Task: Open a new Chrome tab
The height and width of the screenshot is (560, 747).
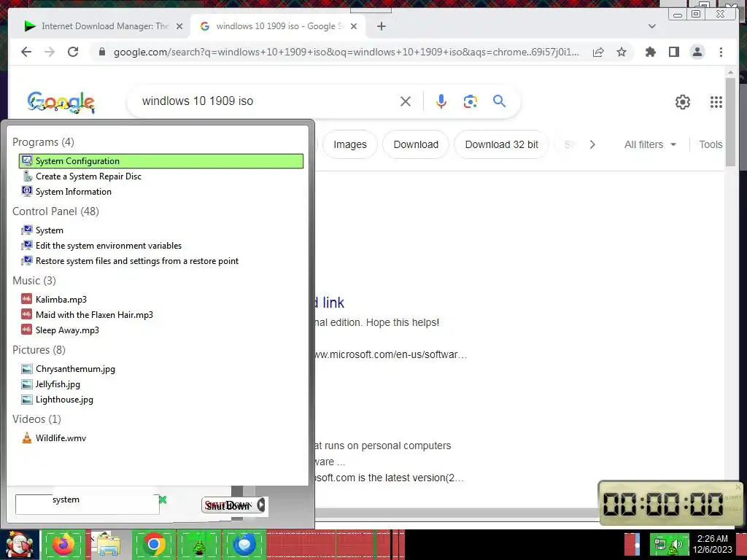Action: pos(381,26)
